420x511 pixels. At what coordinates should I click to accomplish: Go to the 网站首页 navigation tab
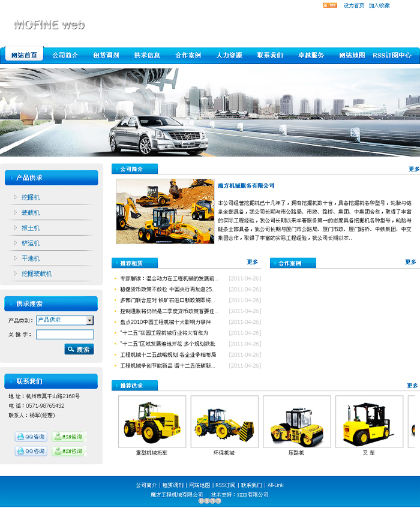pyautogui.click(x=24, y=55)
